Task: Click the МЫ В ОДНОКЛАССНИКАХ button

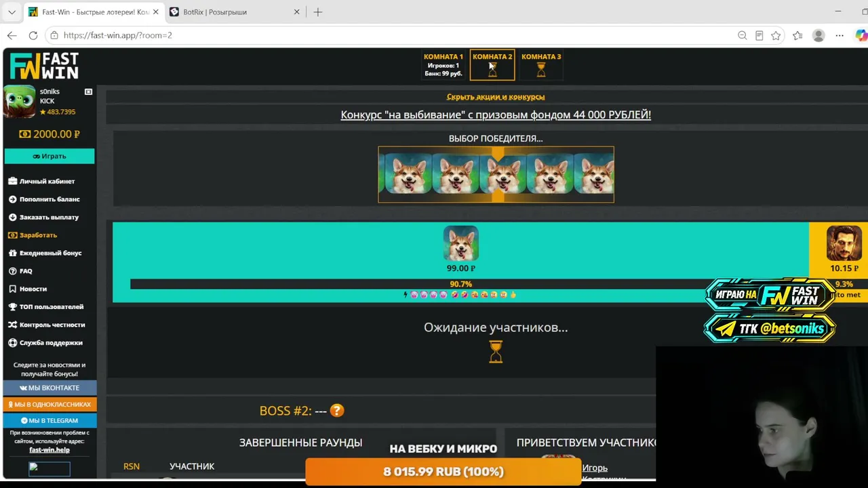Action: tap(50, 404)
